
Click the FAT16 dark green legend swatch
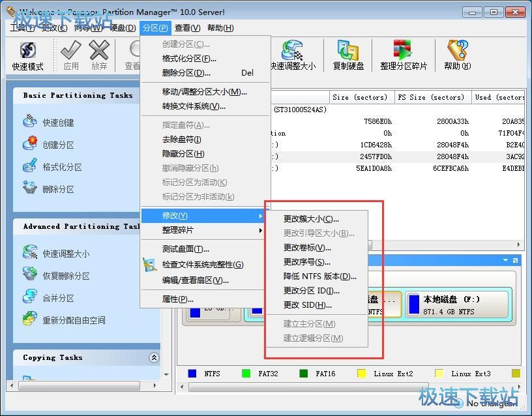[304, 374]
